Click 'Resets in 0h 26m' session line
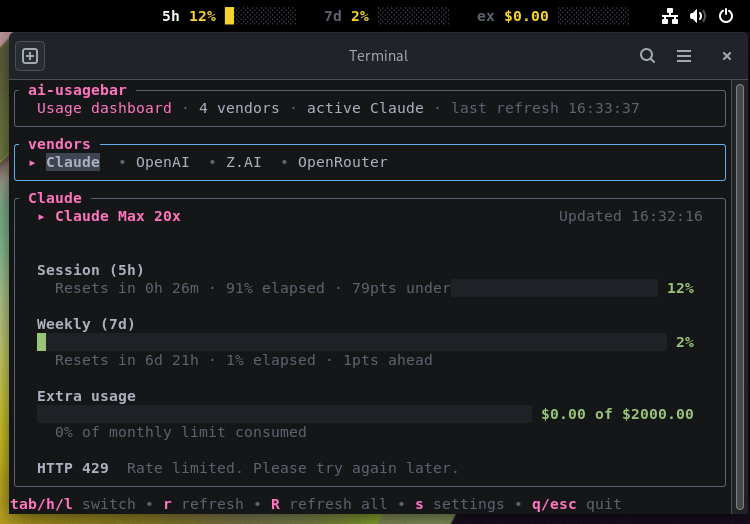The image size is (750, 524). coord(127,288)
